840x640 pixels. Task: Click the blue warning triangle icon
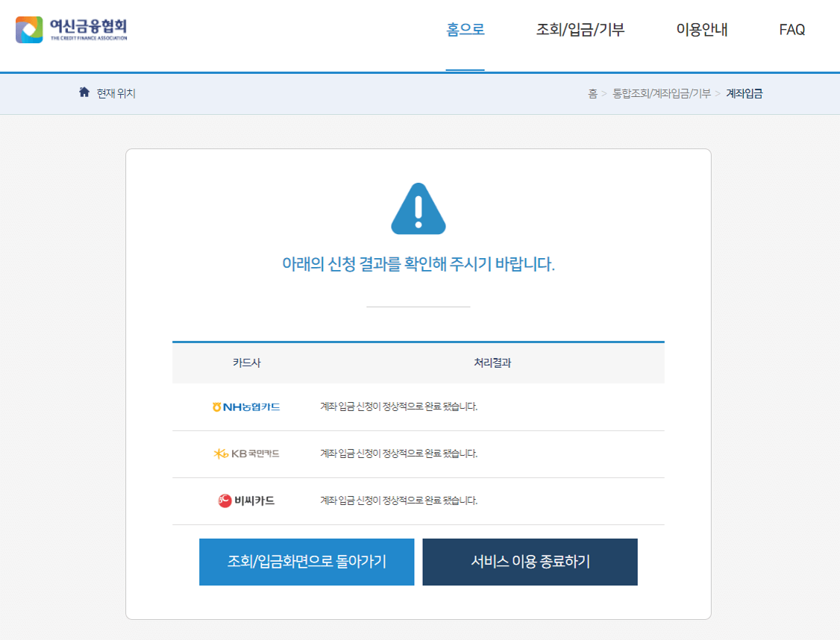[419, 210]
